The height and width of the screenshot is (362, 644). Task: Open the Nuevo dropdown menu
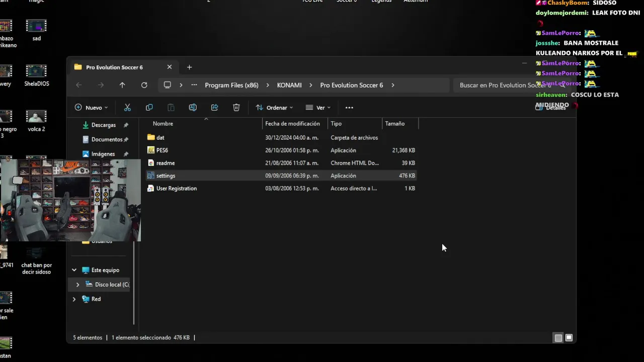[91, 108]
